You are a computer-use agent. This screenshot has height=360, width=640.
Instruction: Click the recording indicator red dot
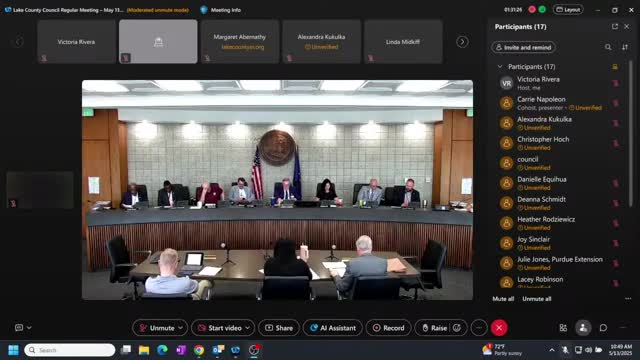pyautogui.click(x=532, y=9)
